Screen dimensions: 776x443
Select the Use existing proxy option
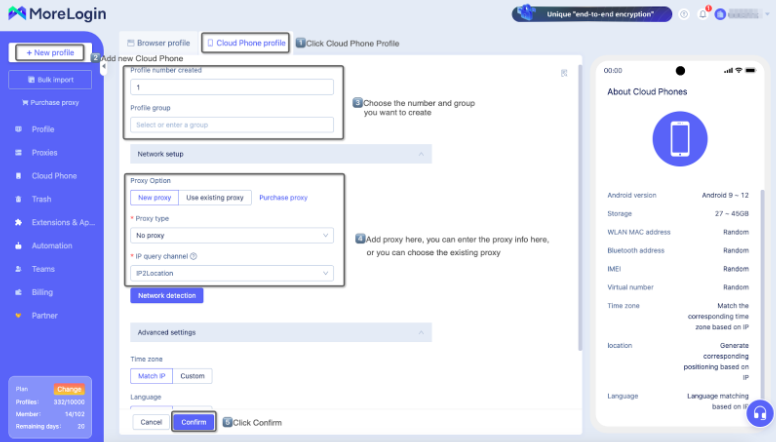pos(215,197)
